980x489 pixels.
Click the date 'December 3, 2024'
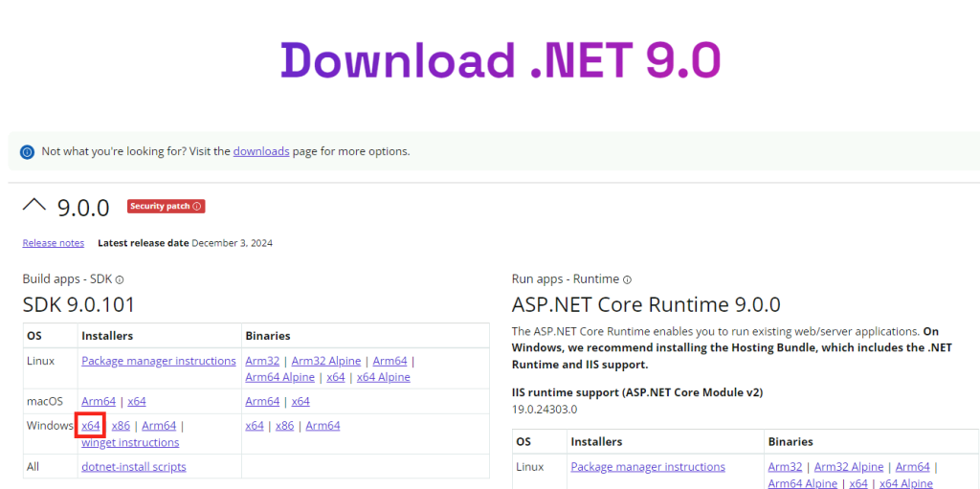pos(232,243)
